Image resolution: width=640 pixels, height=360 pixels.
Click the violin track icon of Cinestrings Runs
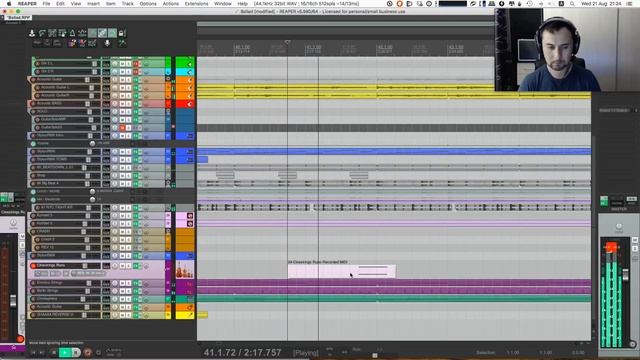pos(185,270)
